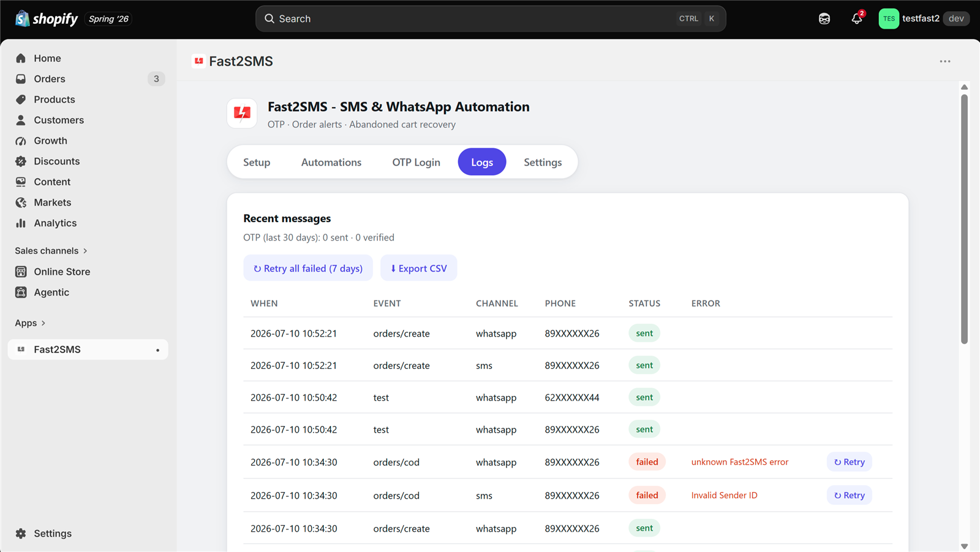Image resolution: width=980 pixels, height=552 pixels.
Task: Expand the Apps section
Action: (31, 323)
